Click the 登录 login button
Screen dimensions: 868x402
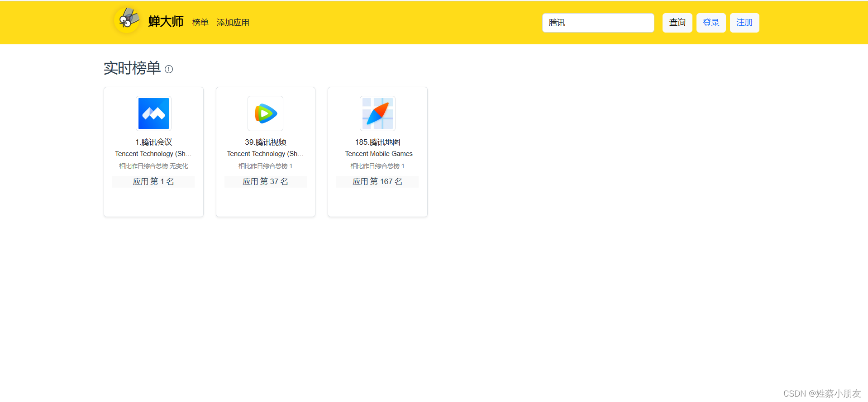[711, 23]
